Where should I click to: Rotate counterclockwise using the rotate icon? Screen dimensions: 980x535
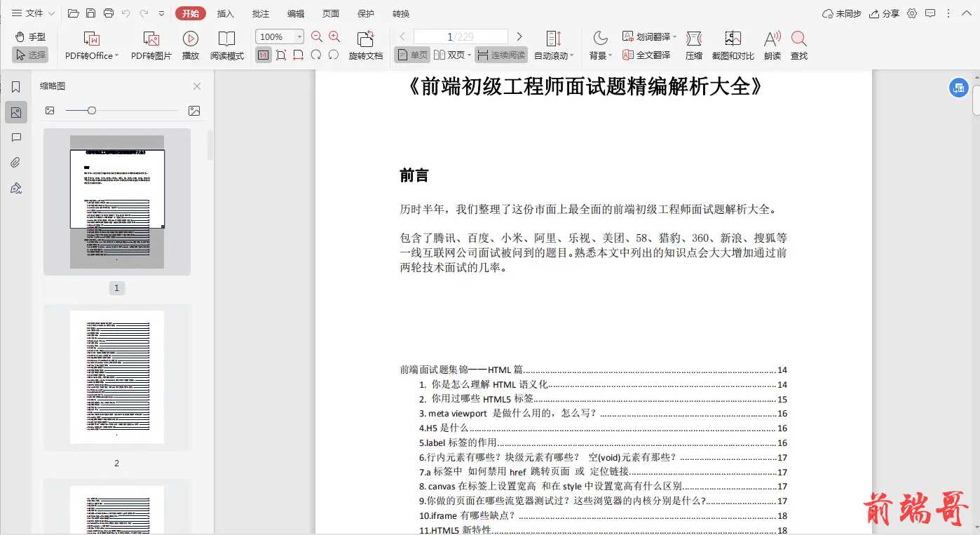(x=334, y=55)
